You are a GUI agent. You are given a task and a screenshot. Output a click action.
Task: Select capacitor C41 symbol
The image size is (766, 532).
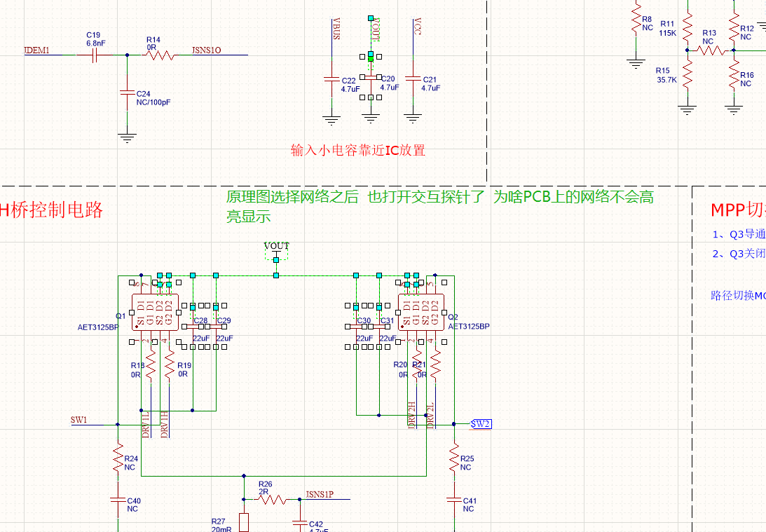tap(454, 500)
